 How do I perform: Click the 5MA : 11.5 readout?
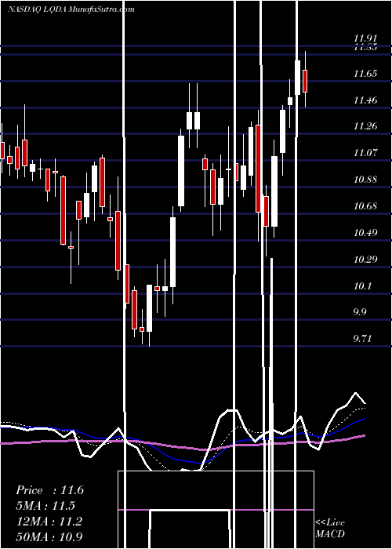click(45, 506)
